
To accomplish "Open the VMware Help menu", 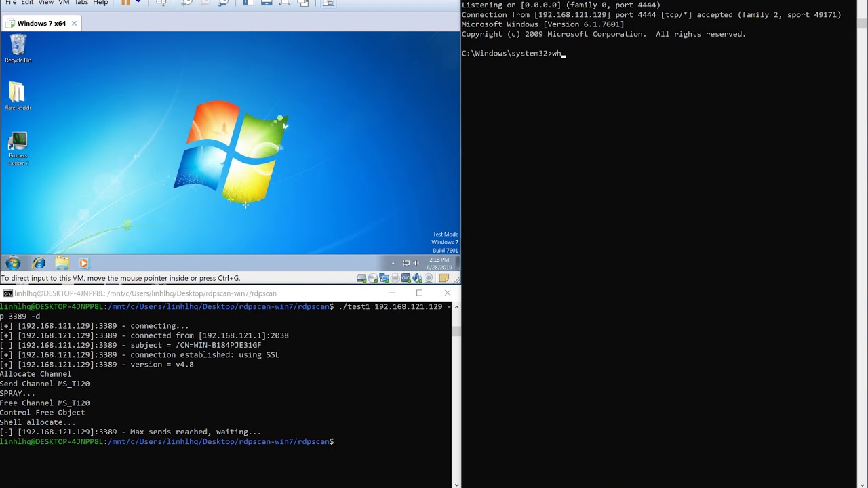I will pos(100,2).
